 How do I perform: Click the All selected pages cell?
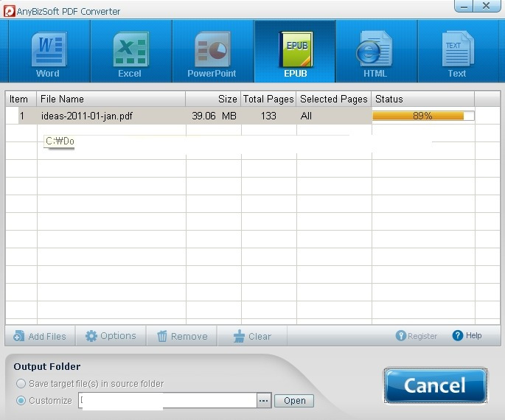coord(334,116)
